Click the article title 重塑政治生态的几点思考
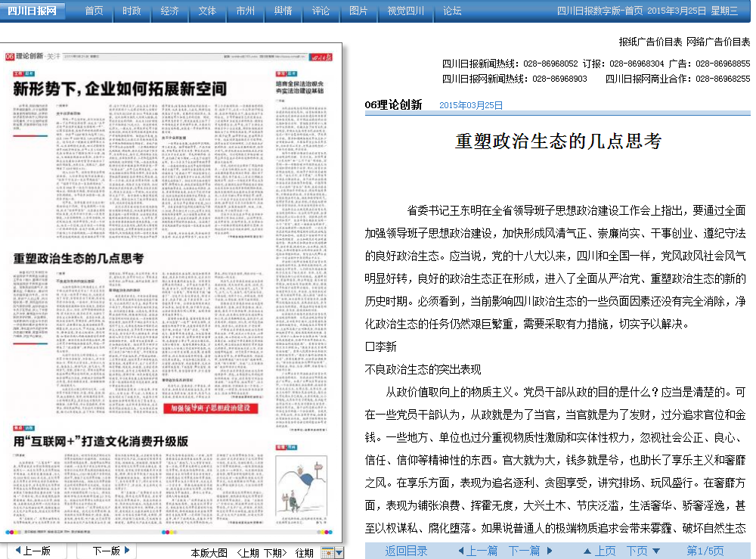The width and height of the screenshot is (756, 559). (558, 141)
